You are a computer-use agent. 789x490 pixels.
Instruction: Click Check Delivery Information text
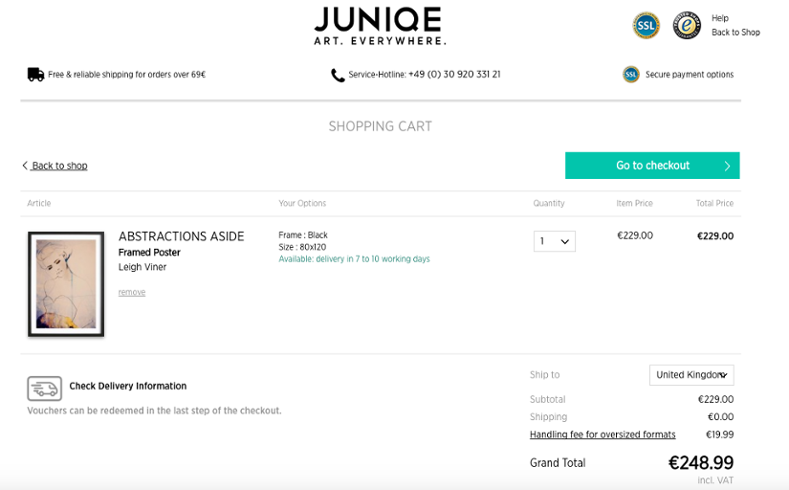[x=128, y=386]
